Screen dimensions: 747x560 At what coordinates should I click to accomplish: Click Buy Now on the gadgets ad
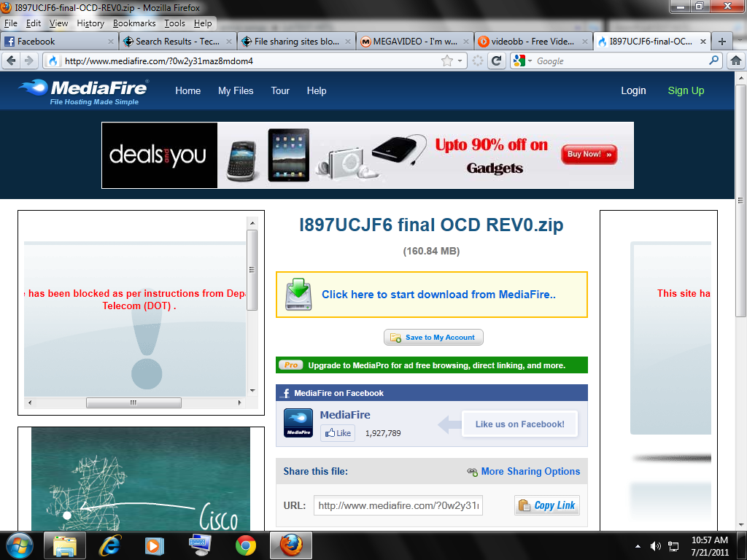589,155
